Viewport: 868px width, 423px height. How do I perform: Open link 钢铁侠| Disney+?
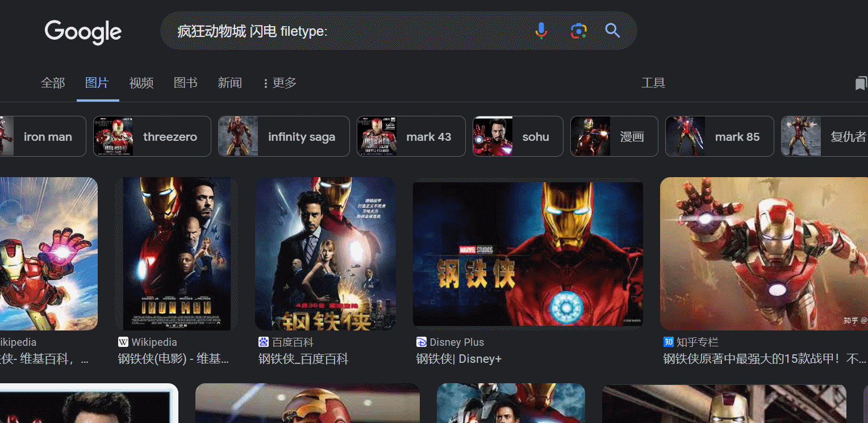point(459,359)
